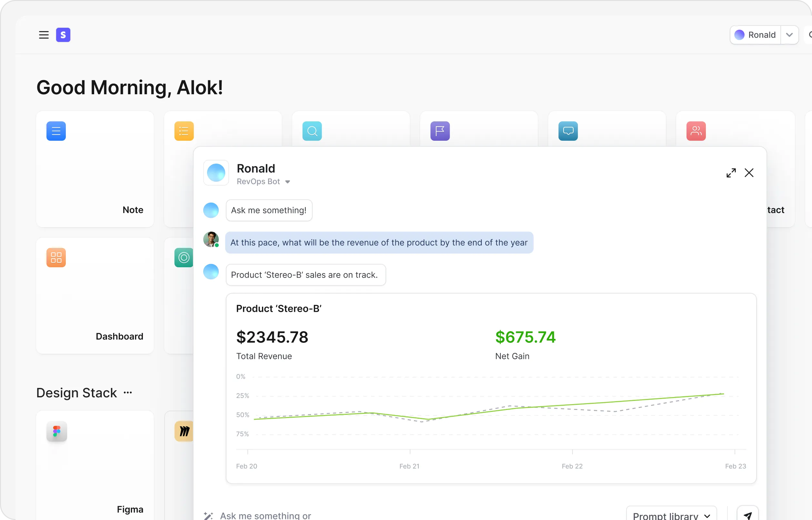Expand the chat panel to fullscreen
Screen dimensions: 812x520
[731, 173]
